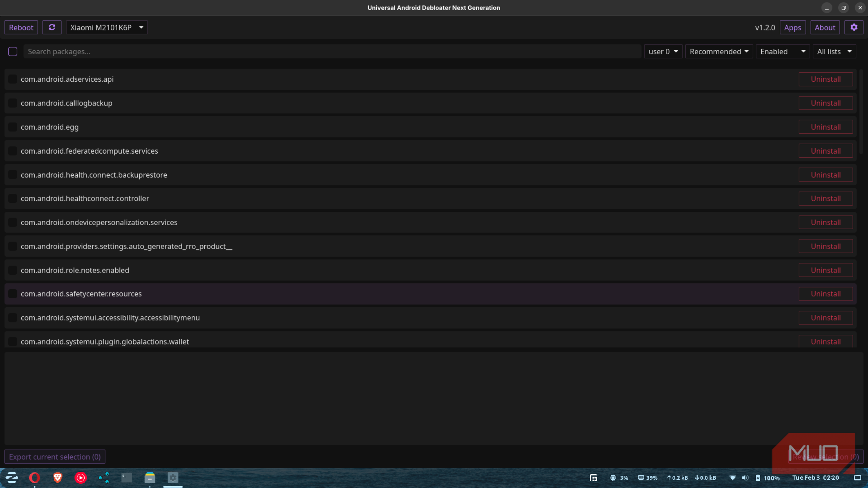Viewport: 868px width, 488px height.
Task: Open the About page
Action: click(x=825, y=27)
